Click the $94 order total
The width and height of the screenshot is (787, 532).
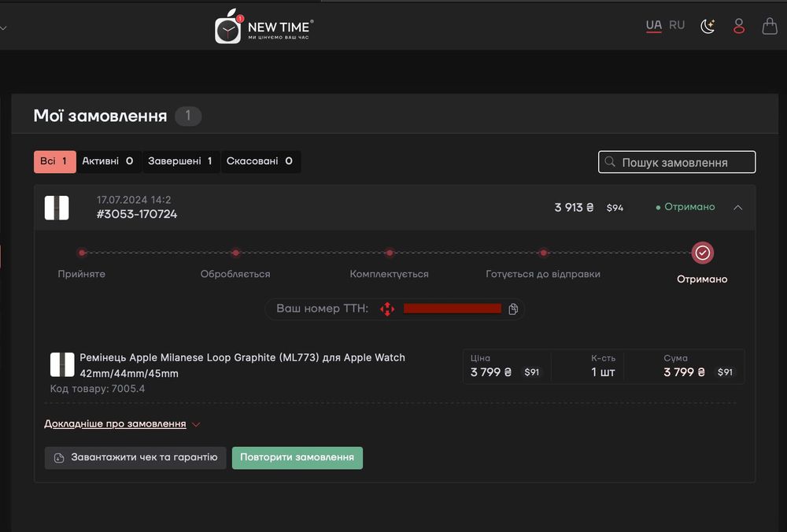[615, 208]
